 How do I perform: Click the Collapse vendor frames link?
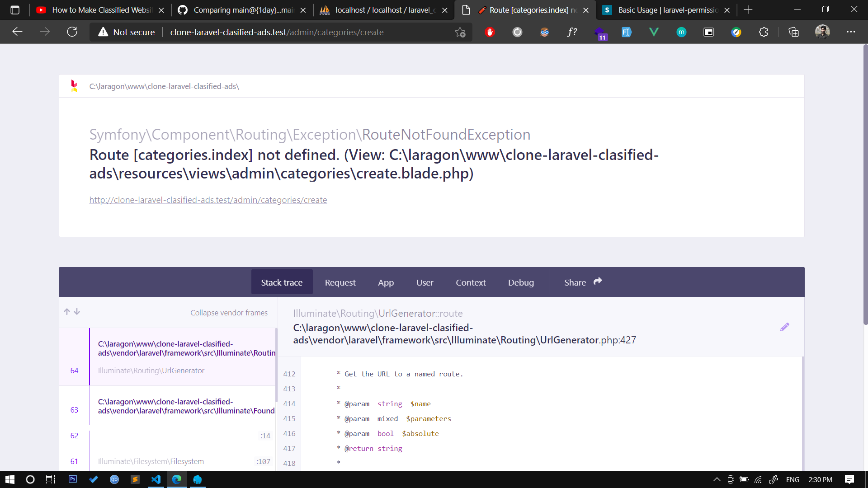coord(229,312)
